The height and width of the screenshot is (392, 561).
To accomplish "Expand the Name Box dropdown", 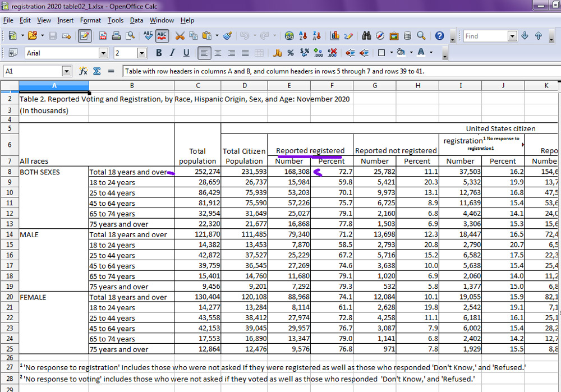I will click(67, 71).
